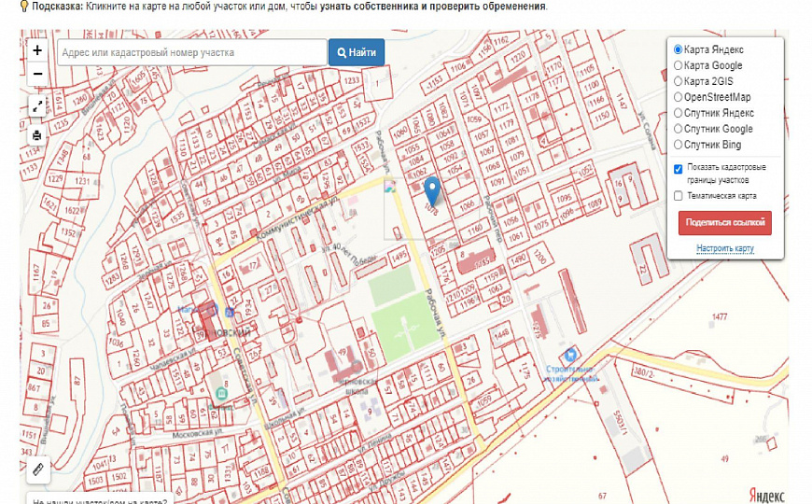Image resolution: width=812 pixels, height=504 pixels.
Task: Select Карта 2GIS map layer
Action: tap(679, 82)
